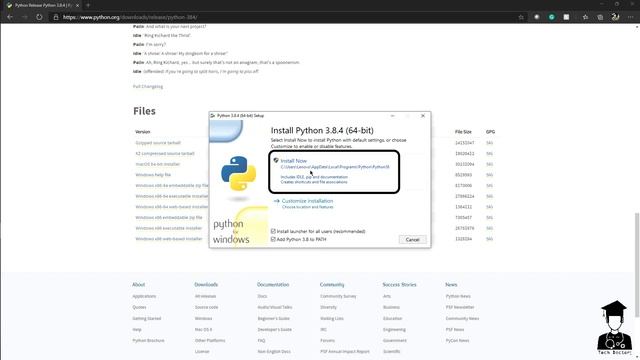Close the Python Release browser tab
Screen dimensions: 640x360
click(78, 5)
